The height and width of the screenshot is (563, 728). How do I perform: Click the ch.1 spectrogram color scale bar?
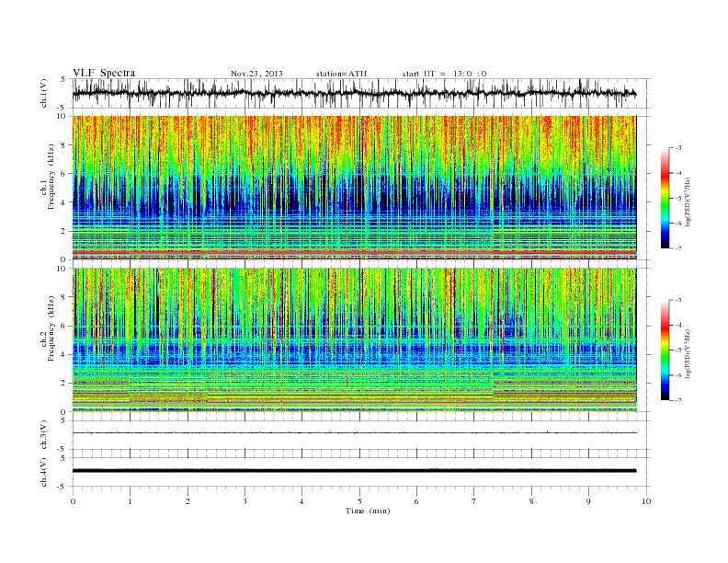click(665, 199)
